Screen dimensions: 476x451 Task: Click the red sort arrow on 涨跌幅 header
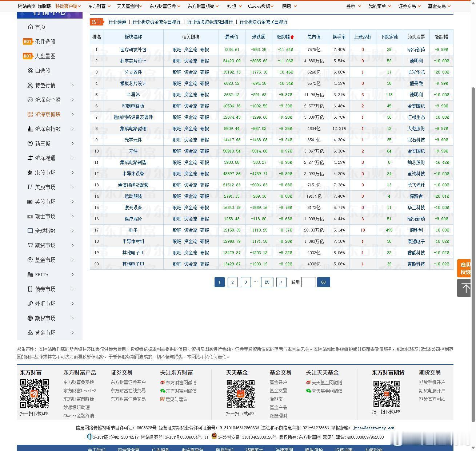[292, 37]
